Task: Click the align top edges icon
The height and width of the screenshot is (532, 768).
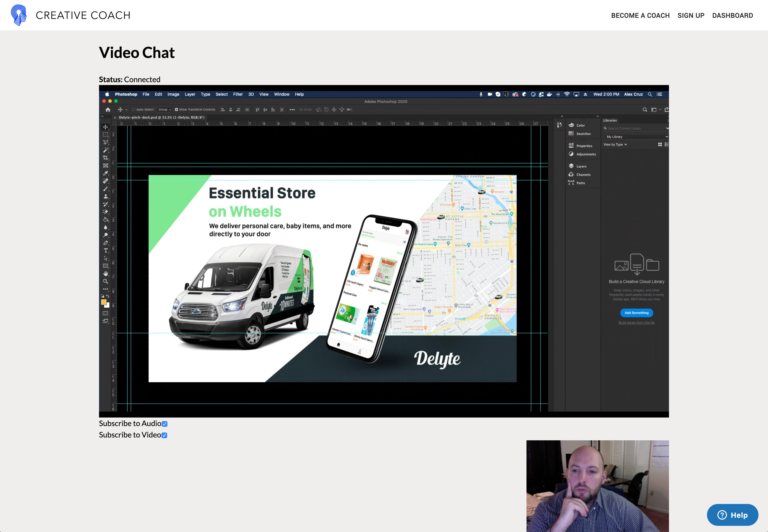Action: click(x=257, y=110)
